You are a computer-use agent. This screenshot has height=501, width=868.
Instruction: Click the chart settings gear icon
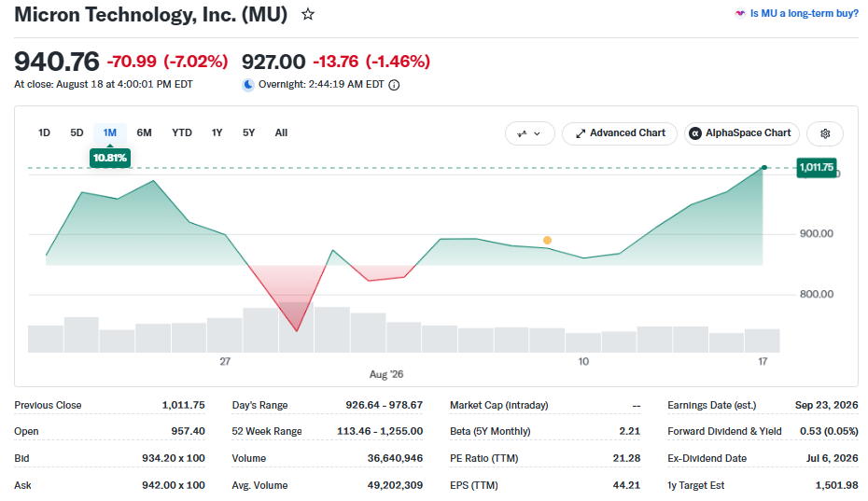(x=825, y=133)
